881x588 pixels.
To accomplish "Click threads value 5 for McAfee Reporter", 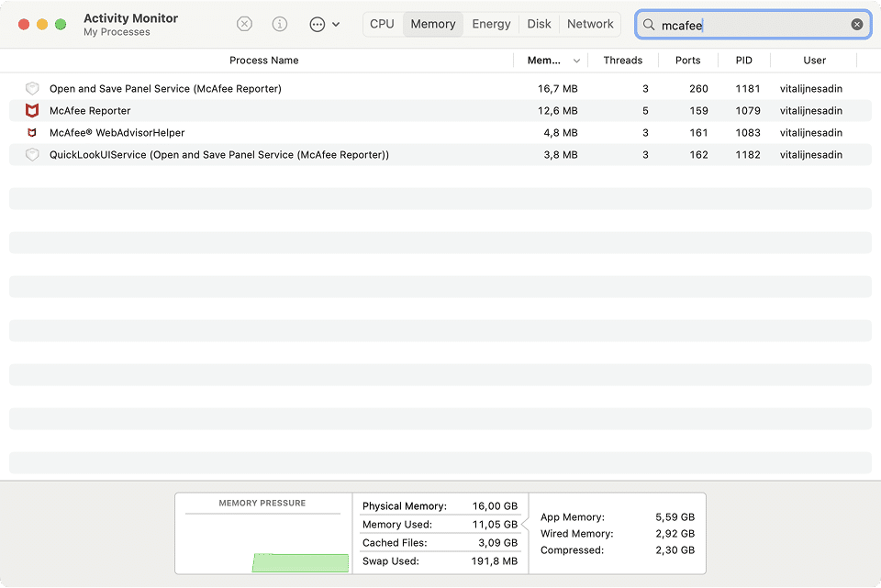I will click(645, 111).
